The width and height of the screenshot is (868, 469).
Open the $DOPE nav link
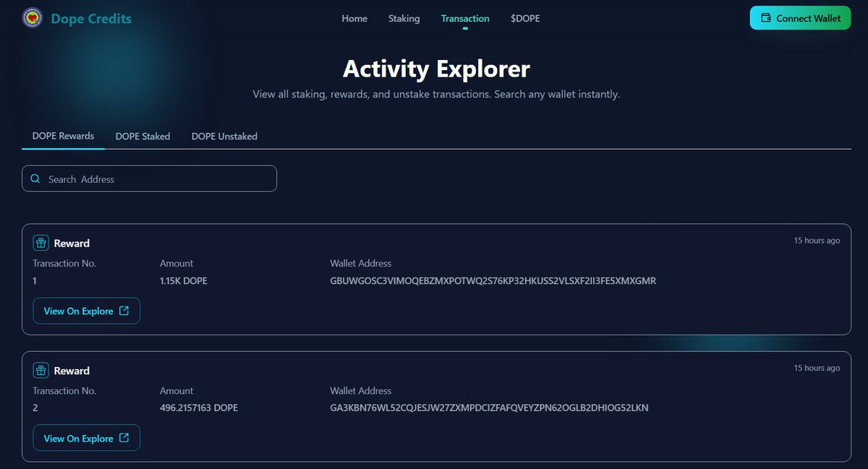(x=525, y=18)
